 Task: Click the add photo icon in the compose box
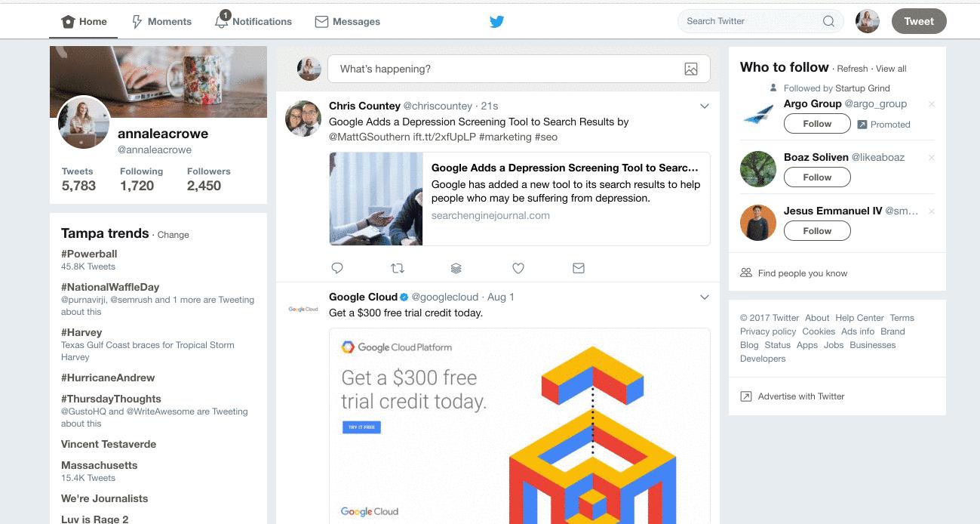pos(690,69)
